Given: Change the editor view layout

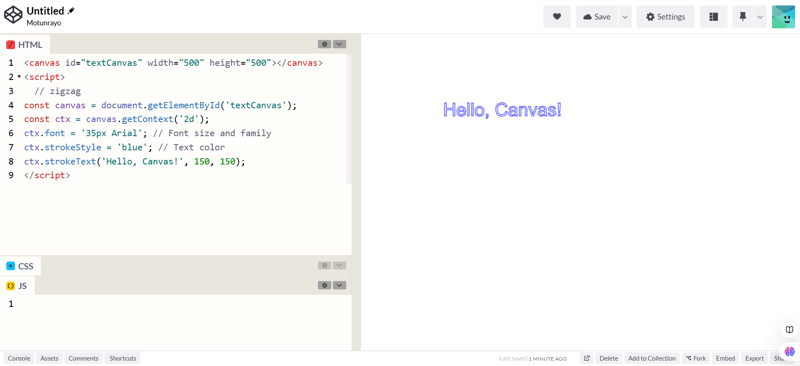Looking at the screenshot, I should [713, 17].
